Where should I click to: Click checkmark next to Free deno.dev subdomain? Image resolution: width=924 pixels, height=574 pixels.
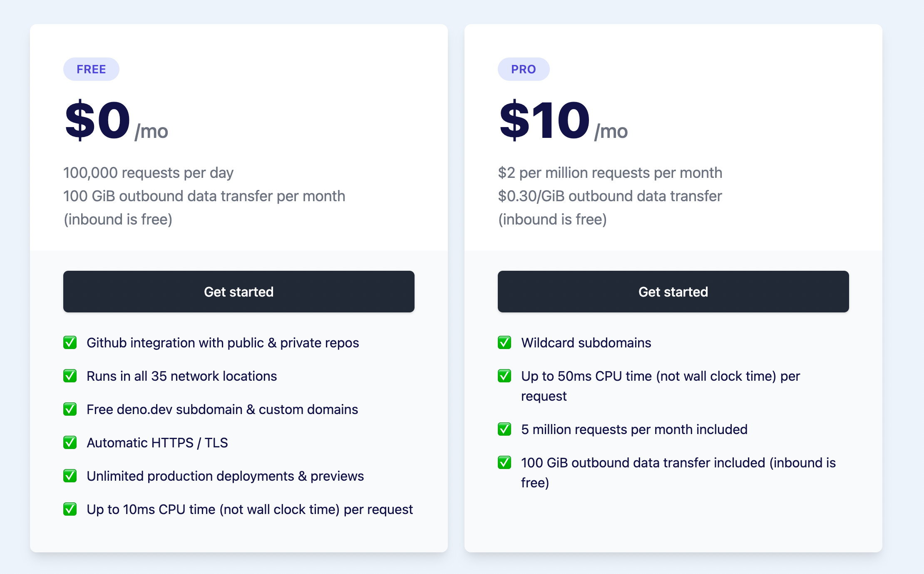(x=70, y=409)
